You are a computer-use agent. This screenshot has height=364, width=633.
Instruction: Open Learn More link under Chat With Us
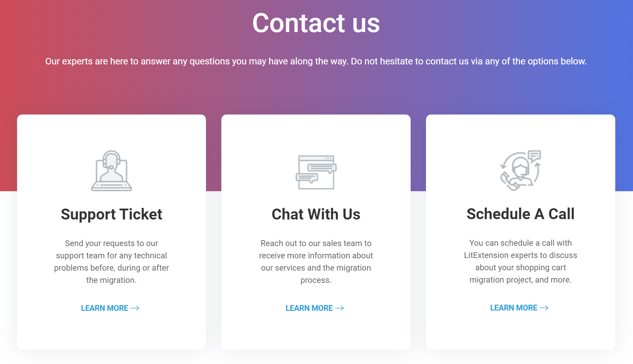(309, 308)
